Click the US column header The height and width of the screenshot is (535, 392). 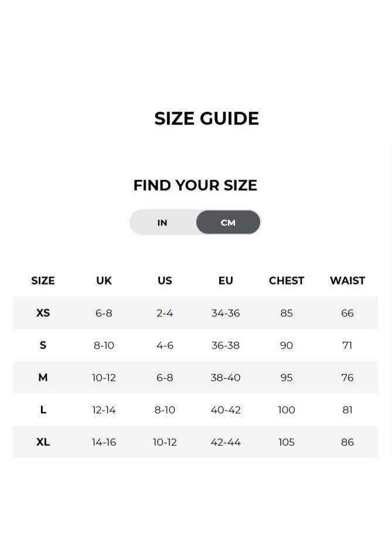click(165, 281)
